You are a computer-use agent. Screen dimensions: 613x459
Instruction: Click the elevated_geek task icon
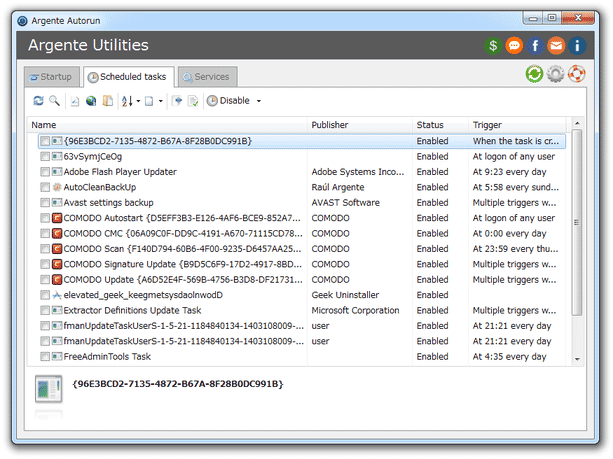[x=57, y=295]
